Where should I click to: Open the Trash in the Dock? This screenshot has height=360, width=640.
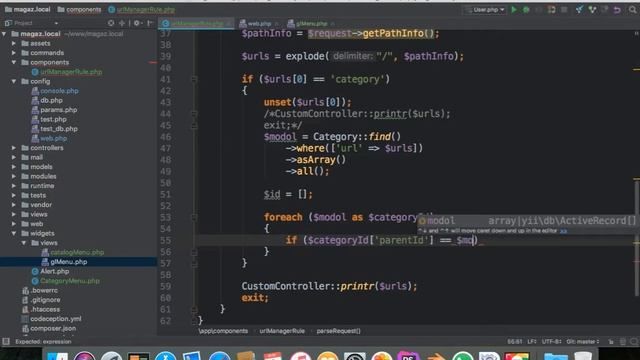[583, 356]
